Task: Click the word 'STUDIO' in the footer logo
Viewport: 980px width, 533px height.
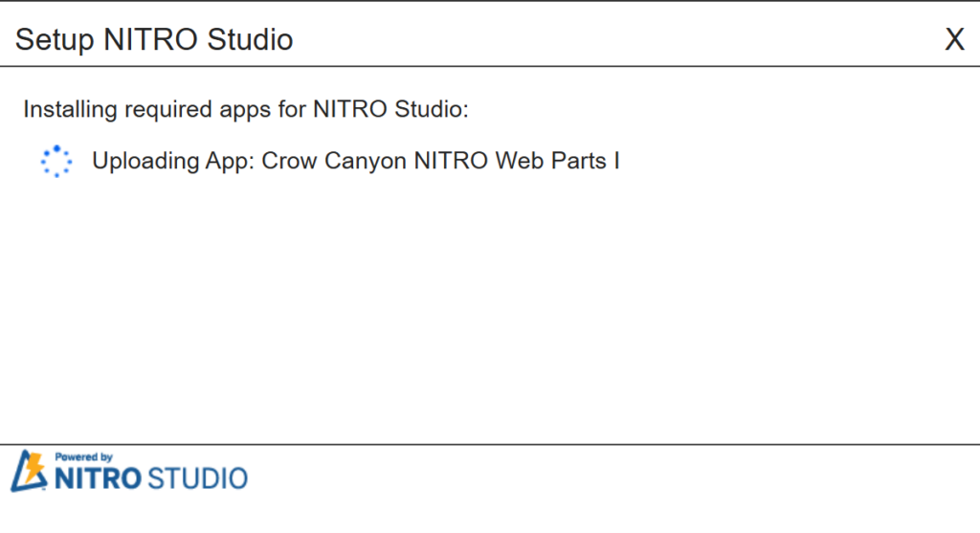Action: [x=196, y=477]
